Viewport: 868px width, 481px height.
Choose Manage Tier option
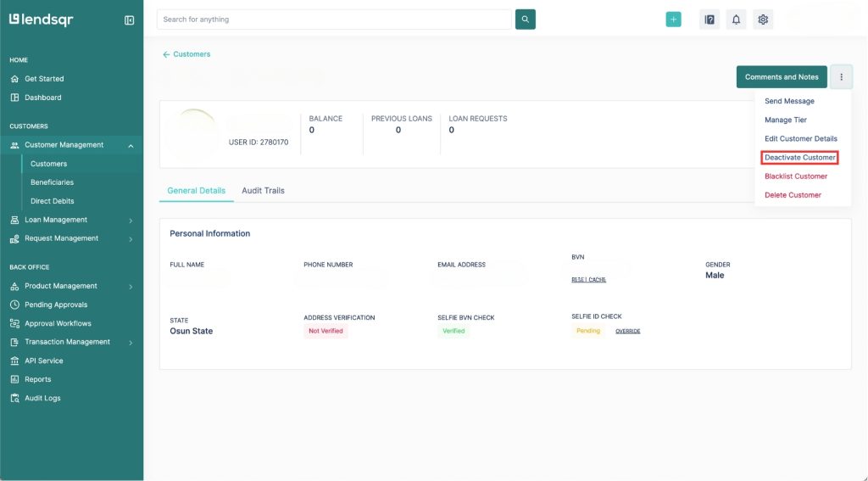786,120
